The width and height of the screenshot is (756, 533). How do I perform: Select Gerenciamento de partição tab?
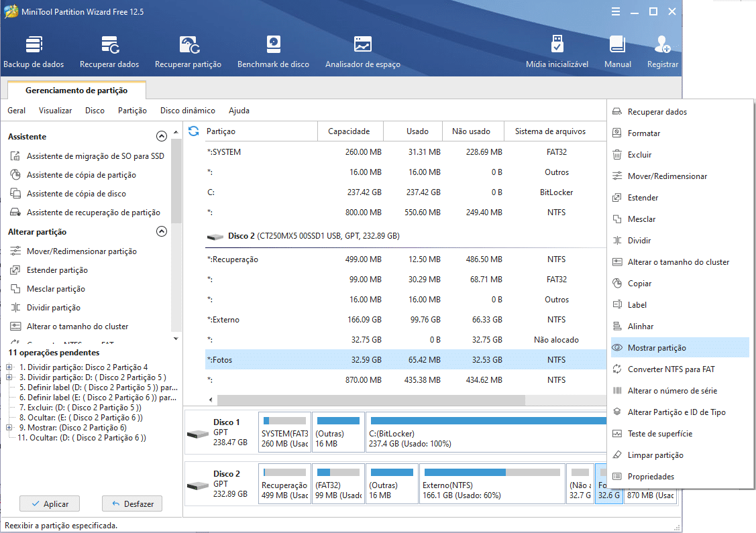pyautogui.click(x=76, y=91)
